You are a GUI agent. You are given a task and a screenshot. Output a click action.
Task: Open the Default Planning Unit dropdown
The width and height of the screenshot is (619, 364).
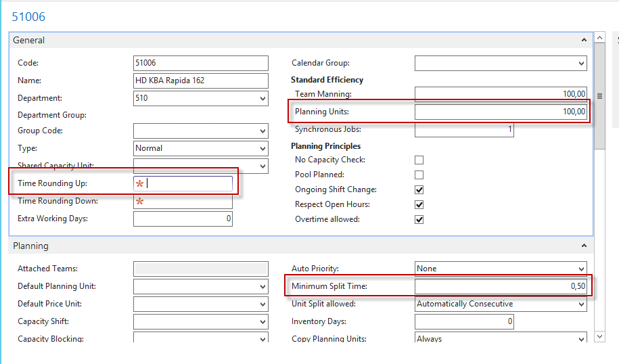click(262, 287)
